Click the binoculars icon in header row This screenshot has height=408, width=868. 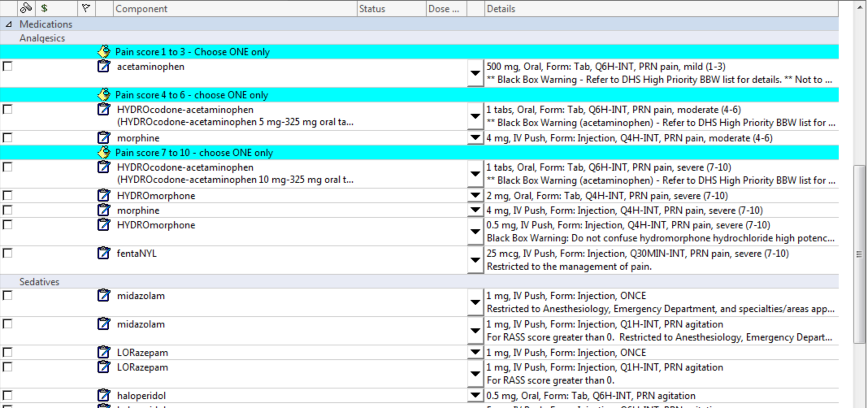pos(26,8)
